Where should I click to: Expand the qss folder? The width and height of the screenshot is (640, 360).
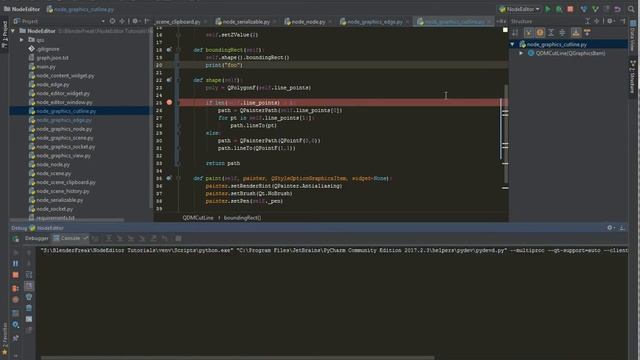click(22, 40)
